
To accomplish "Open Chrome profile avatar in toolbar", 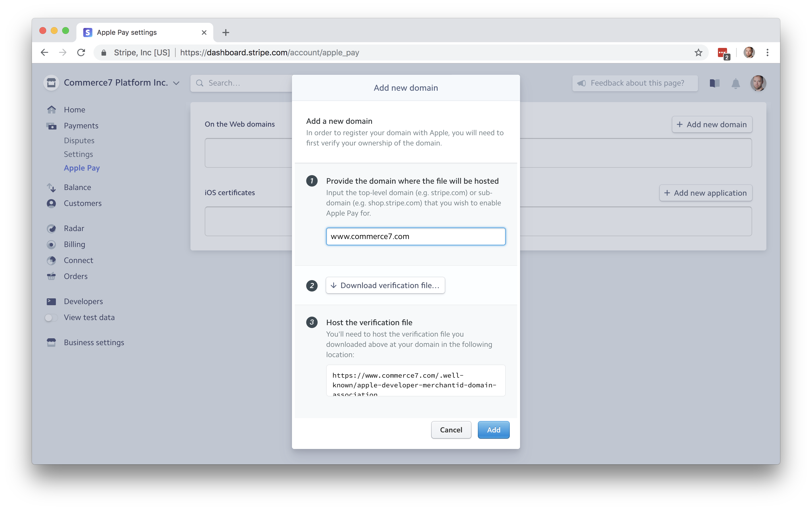I will [749, 52].
